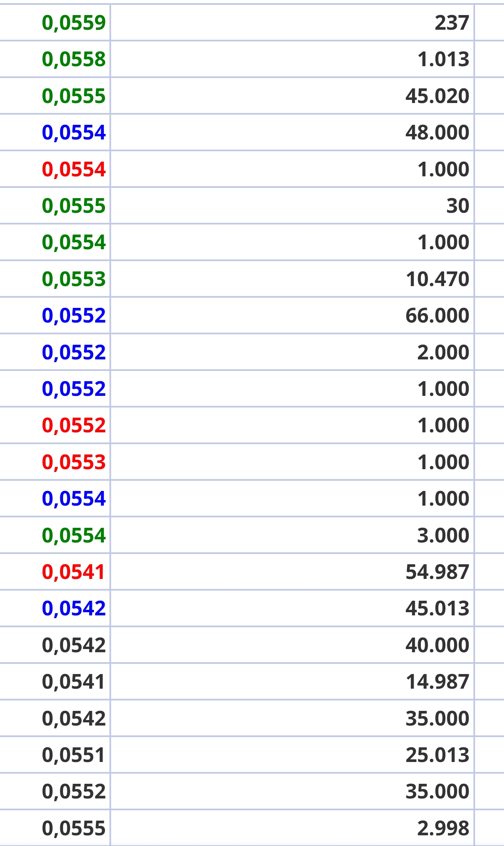This screenshot has height=846, width=504.
Task: Select the volume cell 14.987
Action: click(437, 682)
